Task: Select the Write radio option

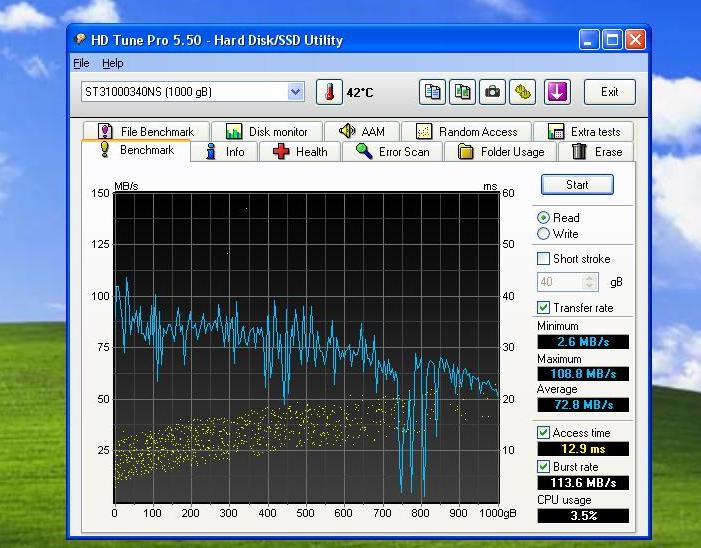Action: pos(543,234)
